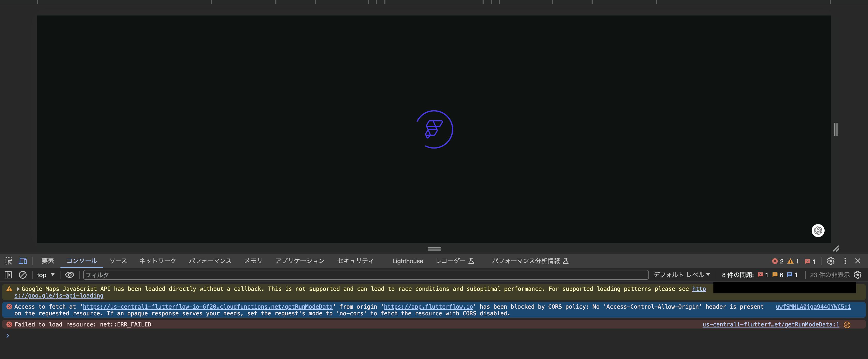Image resolution: width=868 pixels, height=359 pixels.
Task: Open the Lighthouse tab
Action: pos(407,261)
